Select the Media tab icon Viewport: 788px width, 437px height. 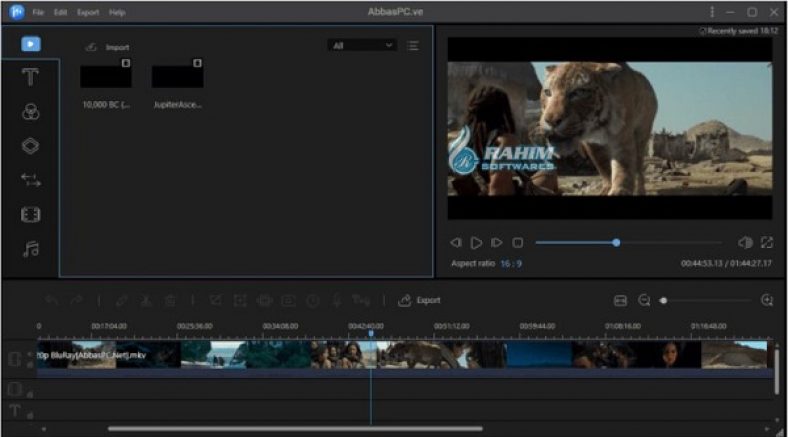point(31,44)
